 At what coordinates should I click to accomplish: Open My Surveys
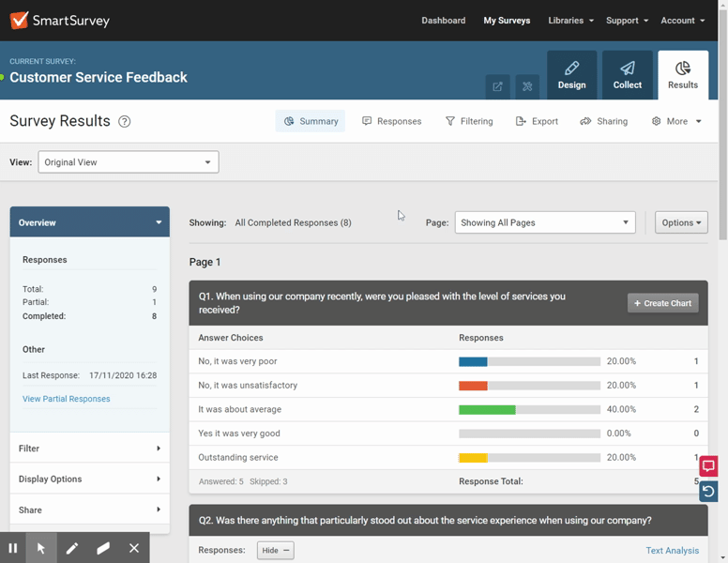point(507,21)
